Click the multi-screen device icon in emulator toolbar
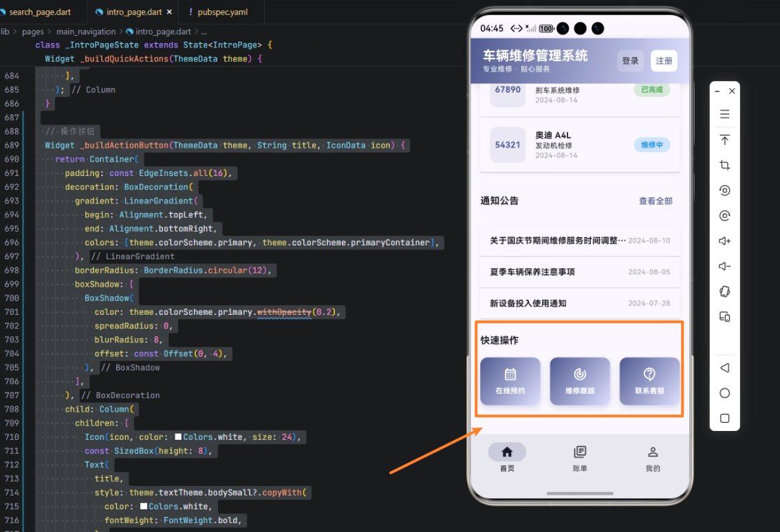 pyautogui.click(x=724, y=317)
